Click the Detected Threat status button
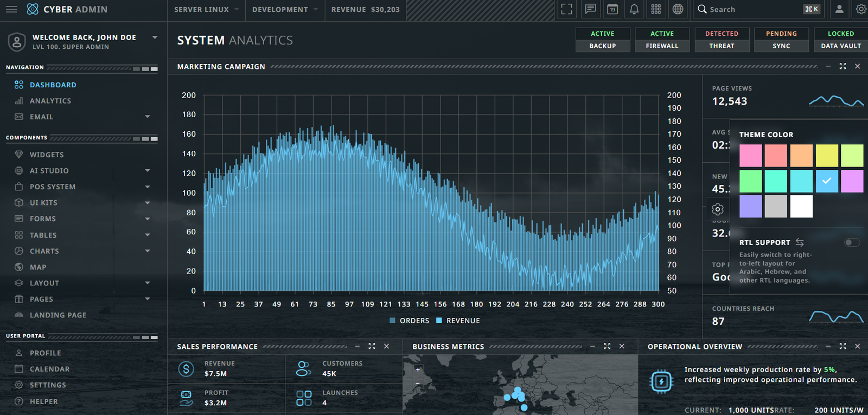This screenshot has width=868, height=415. 722,40
